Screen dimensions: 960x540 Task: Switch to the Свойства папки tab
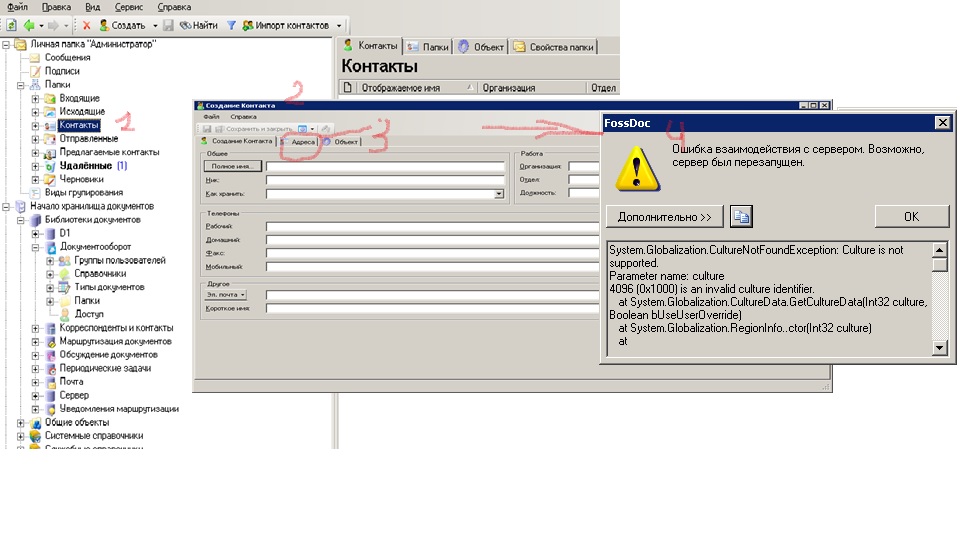point(553,47)
